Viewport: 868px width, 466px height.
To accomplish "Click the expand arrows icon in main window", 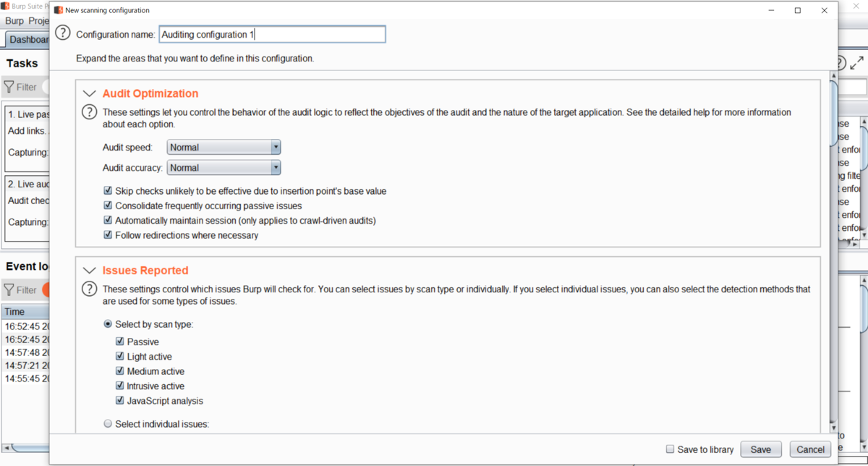I will coord(857,64).
